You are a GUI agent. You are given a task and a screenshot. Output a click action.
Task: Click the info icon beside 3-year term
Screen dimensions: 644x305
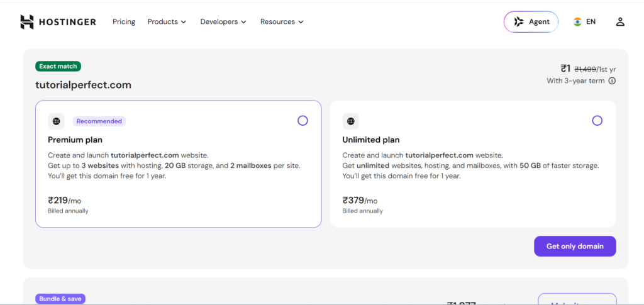[612, 81]
